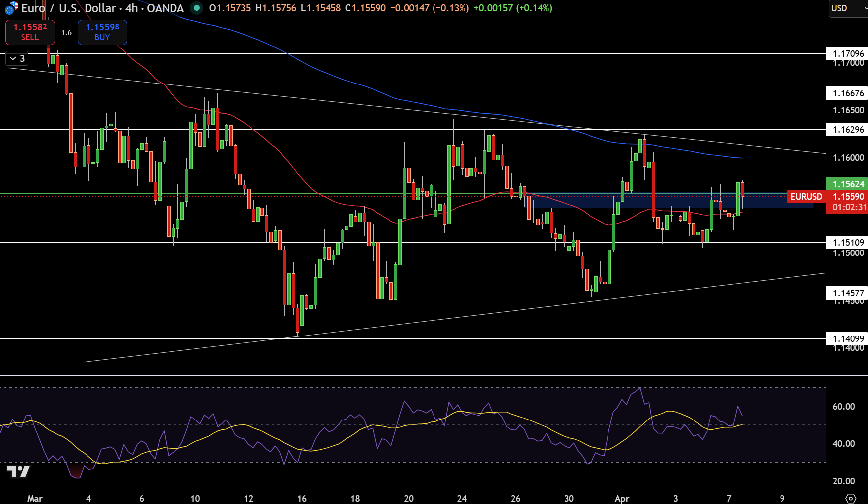Click the close value C1.15590
Viewport: 868px width, 504px height.
click(x=365, y=8)
